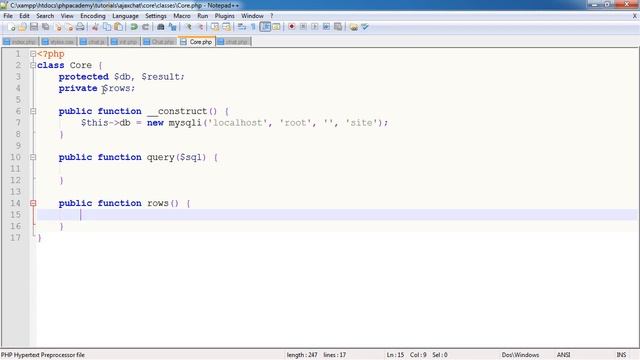Switch to the chat.js tab

93,42
